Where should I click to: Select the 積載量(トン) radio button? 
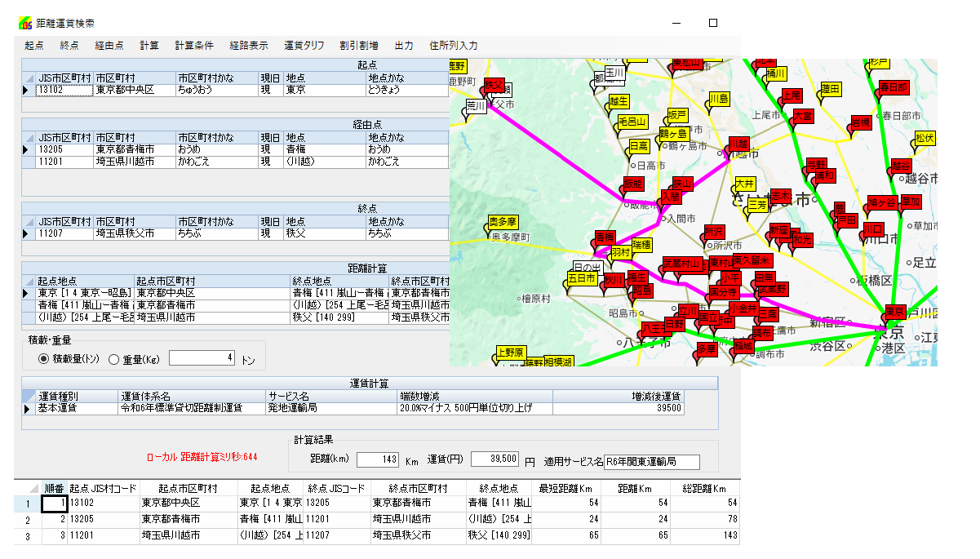pos(44,358)
